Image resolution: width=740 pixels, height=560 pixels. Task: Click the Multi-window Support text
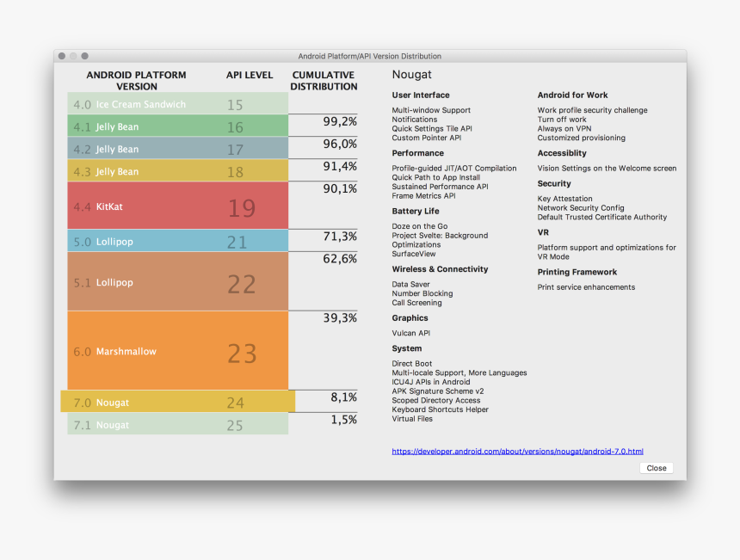pyautogui.click(x=431, y=110)
